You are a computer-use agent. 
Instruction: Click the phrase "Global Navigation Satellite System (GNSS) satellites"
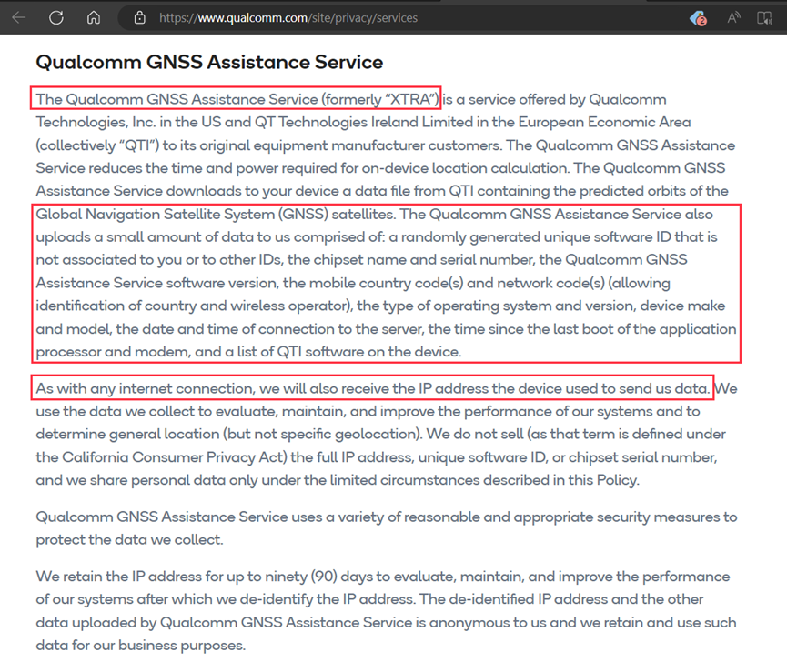tap(216, 214)
